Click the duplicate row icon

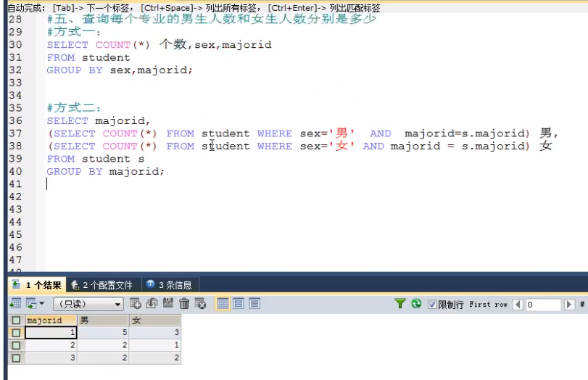pyautogui.click(x=152, y=303)
